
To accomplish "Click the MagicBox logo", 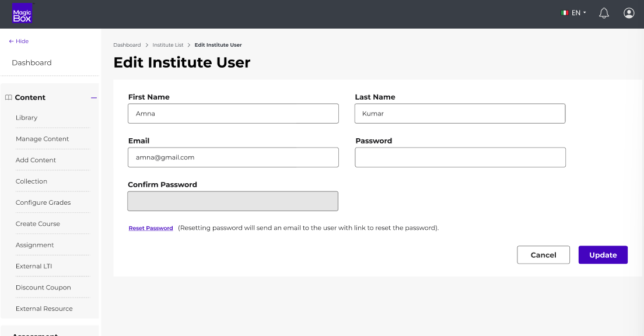I will pos(22,13).
